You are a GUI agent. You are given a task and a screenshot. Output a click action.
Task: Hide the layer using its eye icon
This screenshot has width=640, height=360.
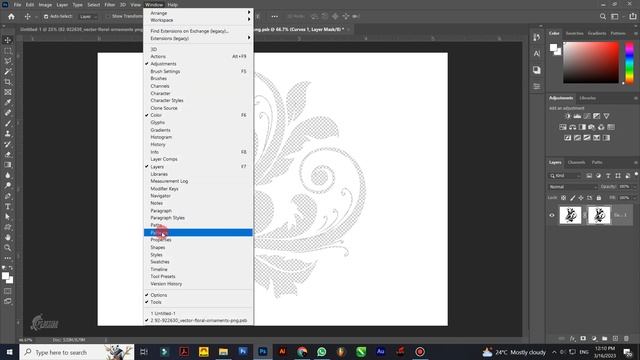tap(552, 215)
